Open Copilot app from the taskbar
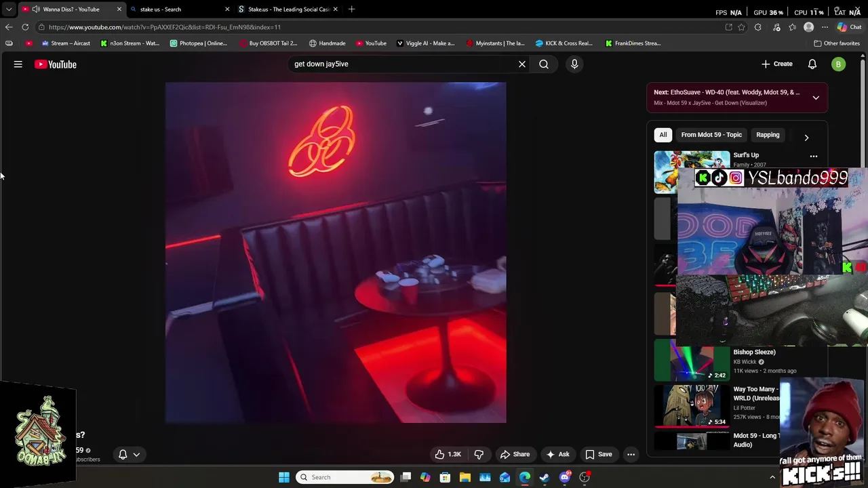The height and width of the screenshot is (488, 868). click(x=425, y=477)
